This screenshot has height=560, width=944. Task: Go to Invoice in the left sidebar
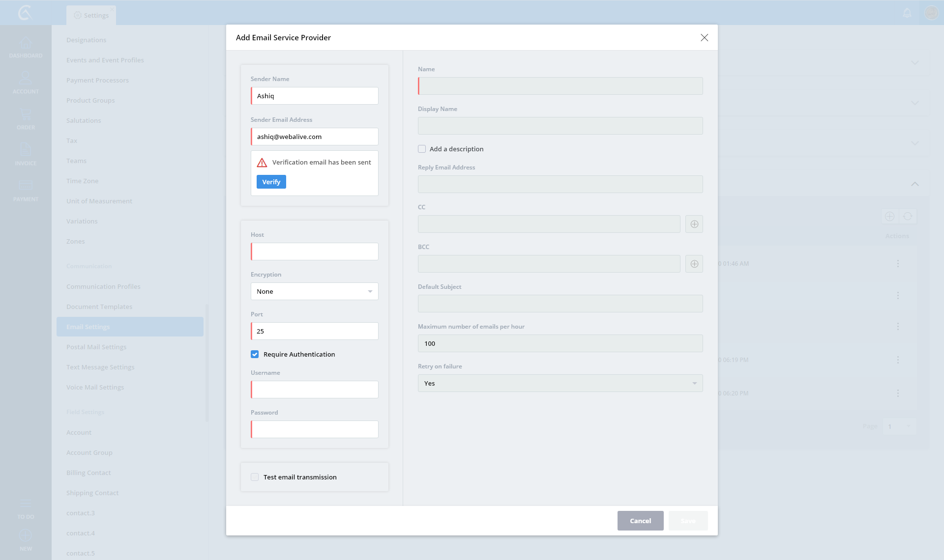[26, 154]
